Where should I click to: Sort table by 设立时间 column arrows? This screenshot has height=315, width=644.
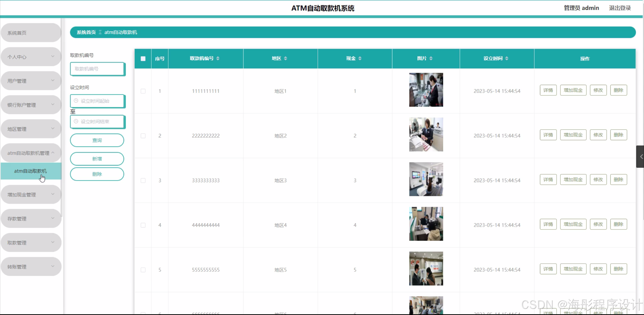pyautogui.click(x=507, y=58)
